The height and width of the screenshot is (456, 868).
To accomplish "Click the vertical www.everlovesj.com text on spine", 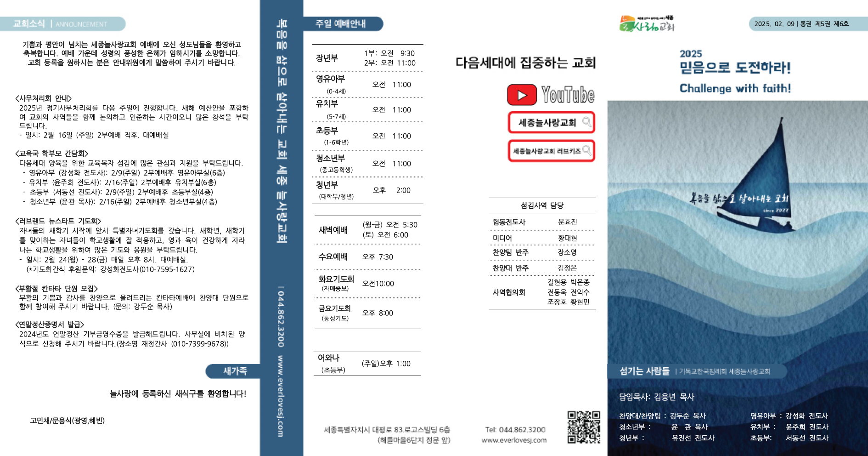I will pyautogui.click(x=280, y=396).
